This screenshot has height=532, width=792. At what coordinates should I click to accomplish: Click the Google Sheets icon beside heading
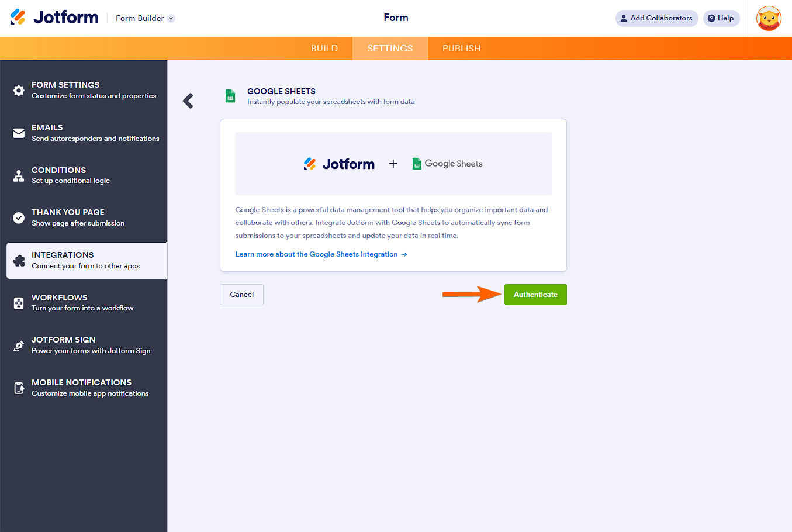coord(230,96)
